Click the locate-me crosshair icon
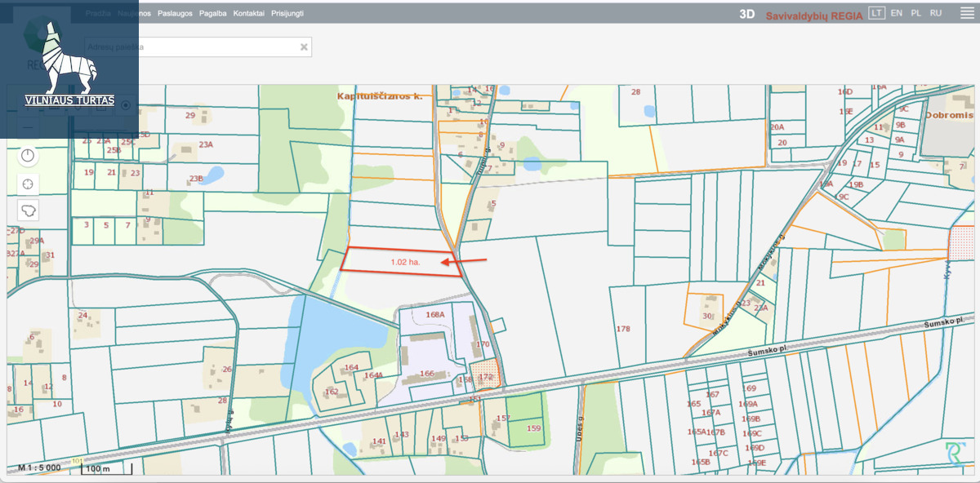 pos(29,184)
